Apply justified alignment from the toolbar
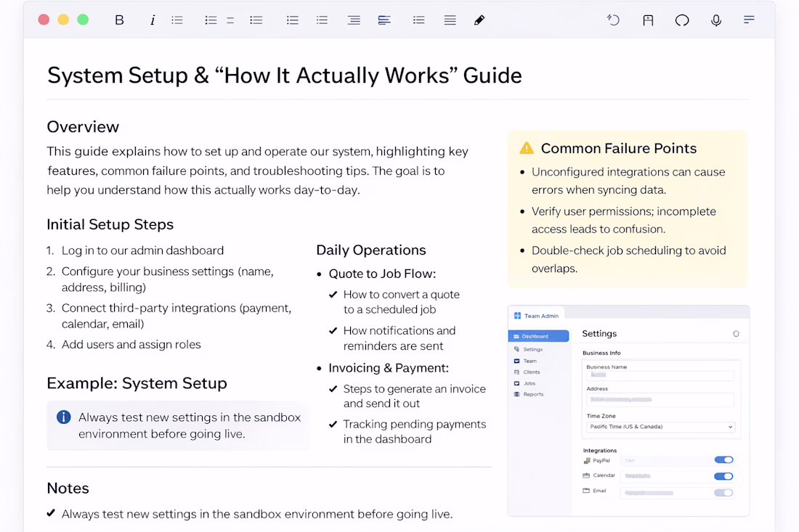 pos(450,20)
